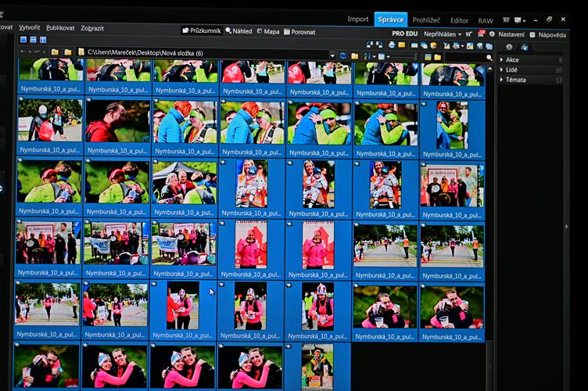Click the monitor icon in title bar
The height and width of the screenshot is (391, 588).
(518, 20)
